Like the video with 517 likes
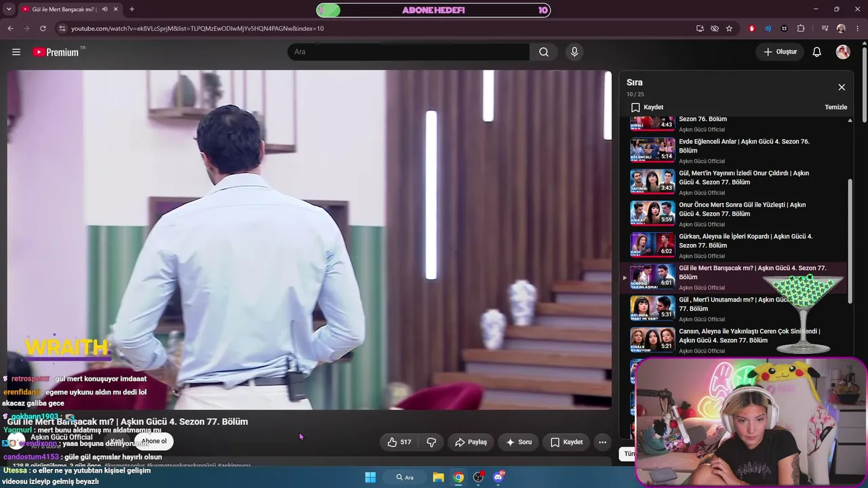The height and width of the screenshot is (488, 868). [x=399, y=442]
